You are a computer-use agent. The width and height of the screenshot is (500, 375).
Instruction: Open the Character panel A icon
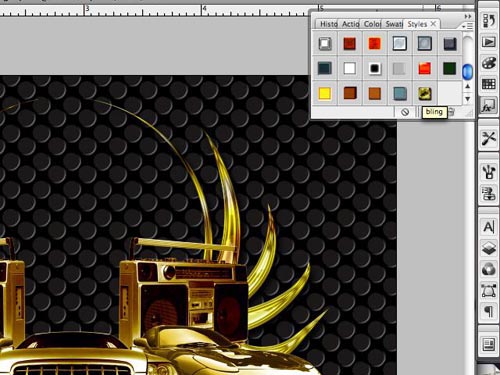coord(489,227)
